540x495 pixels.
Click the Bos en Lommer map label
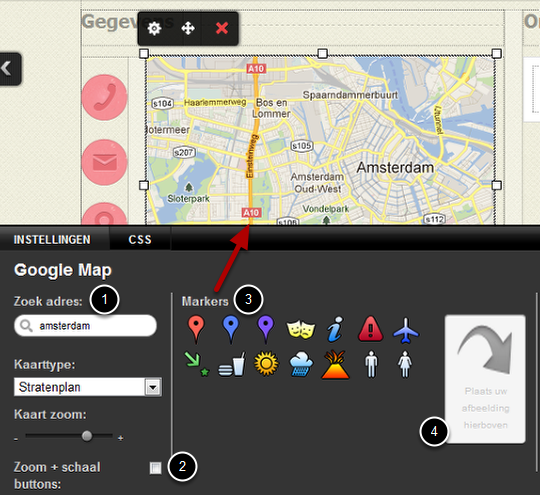click(271, 108)
